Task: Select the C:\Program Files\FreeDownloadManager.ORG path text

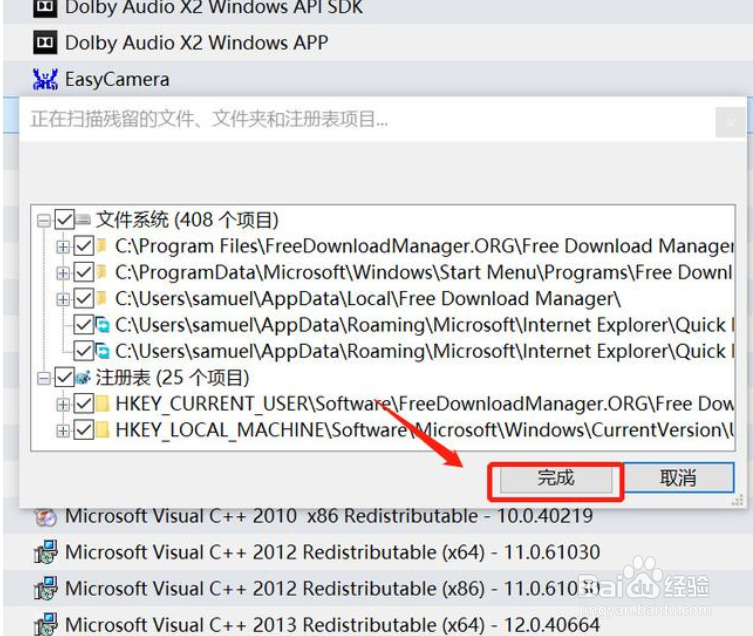Action: (x=424, y=246)
